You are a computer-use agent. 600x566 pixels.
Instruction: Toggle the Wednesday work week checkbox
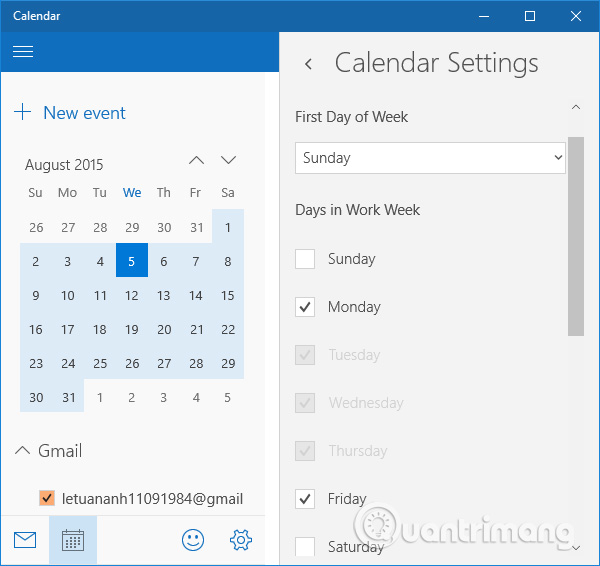click(305, 403)
